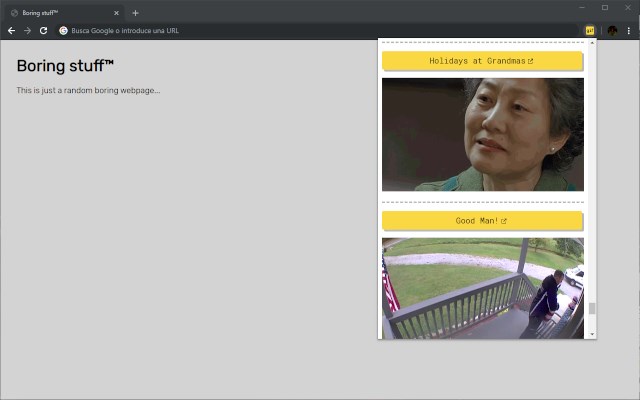Open Chrome three-dot menu

pyautogui.click(x=629, y=31)
